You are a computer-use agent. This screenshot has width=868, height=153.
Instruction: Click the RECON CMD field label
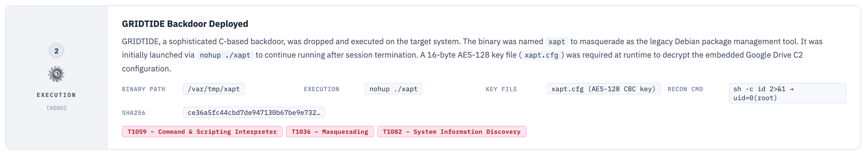[x=685, y=90]
